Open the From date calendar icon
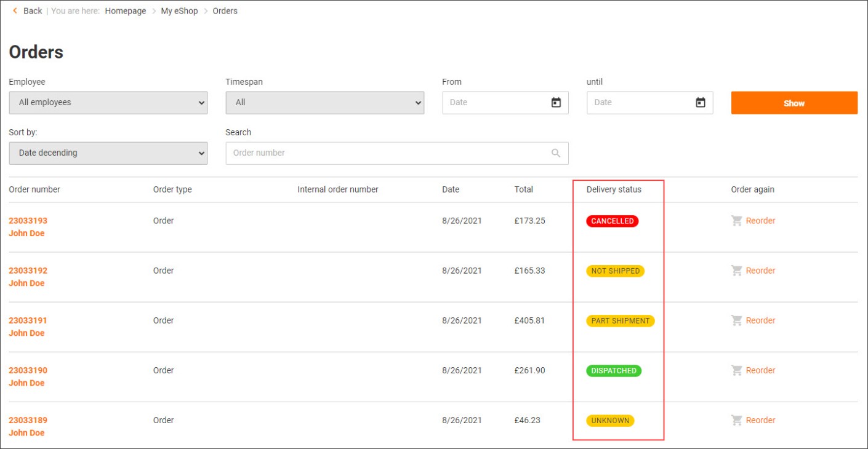868x449 pixels. tap(556, 103)
